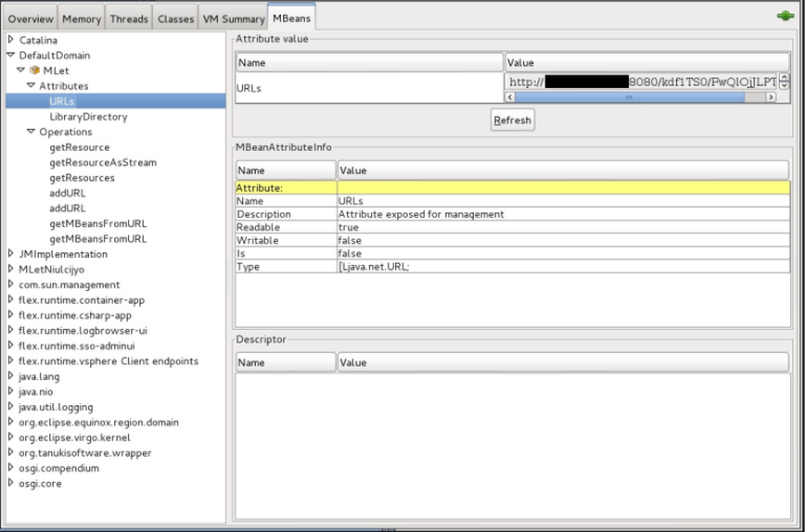Open the VM Summary tab

[x=234, y=19]
